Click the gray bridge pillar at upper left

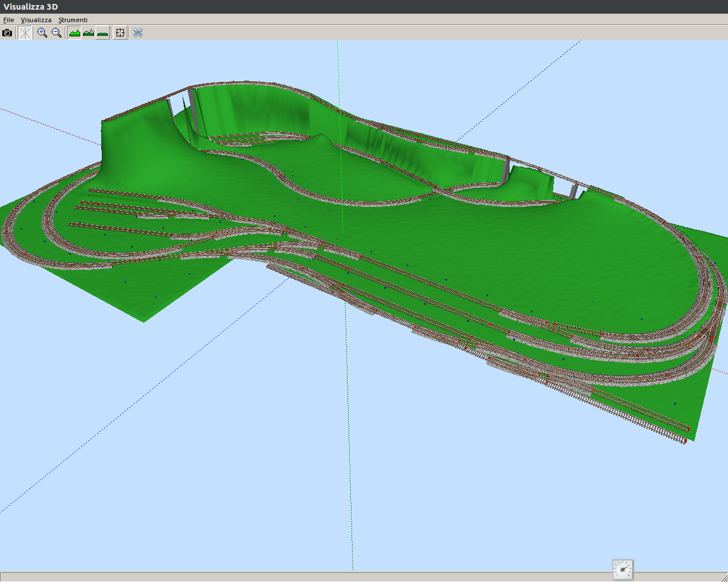(x=193, y=111)
